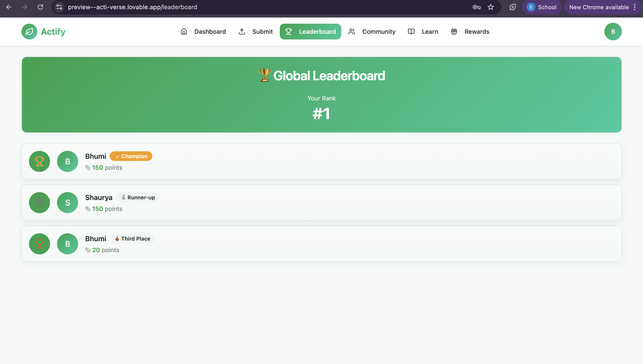Click Bhumi's name in the Third Place row
Screen dimensions: 643x364
coord(96,239)
